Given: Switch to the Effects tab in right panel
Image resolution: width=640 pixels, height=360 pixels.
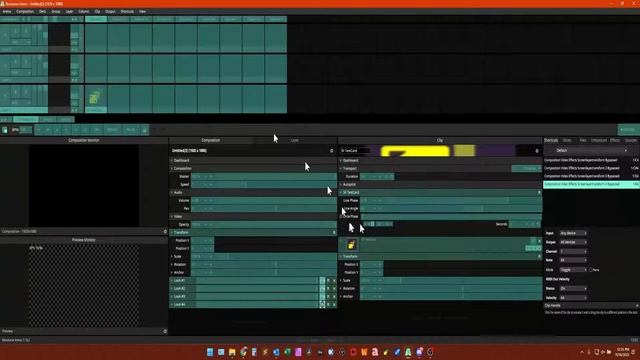Looking at the screenshot, I should pos(615,140).
